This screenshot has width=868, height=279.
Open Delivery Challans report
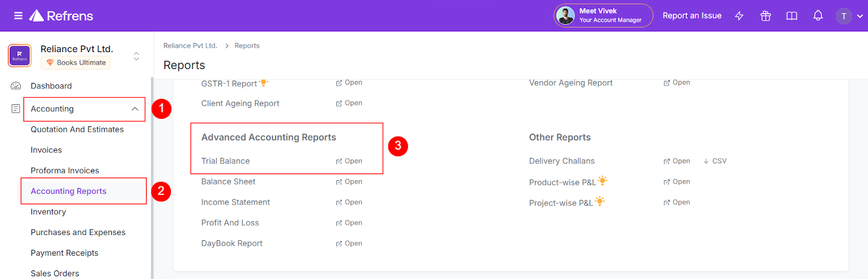676,161
